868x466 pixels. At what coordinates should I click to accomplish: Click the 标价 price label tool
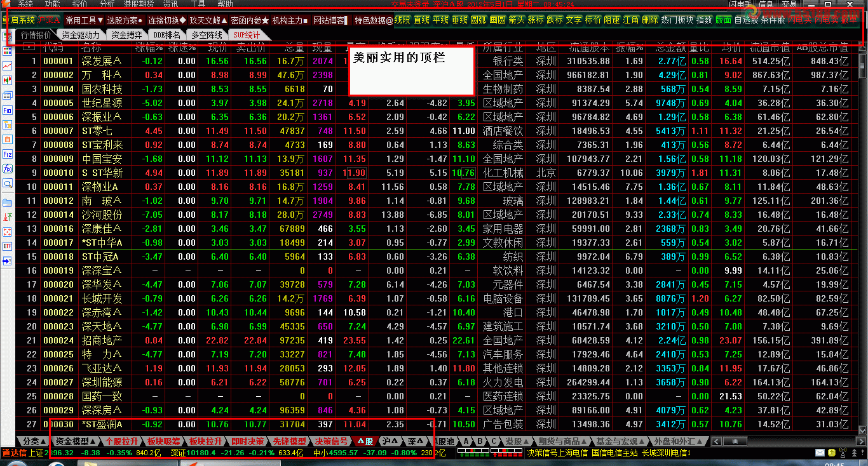pos(593,20)
